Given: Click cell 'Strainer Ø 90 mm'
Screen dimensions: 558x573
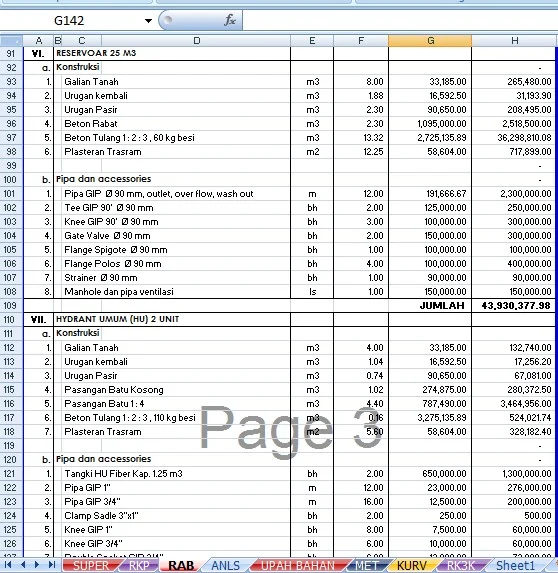Looking at the screenshot, I should pos(100,278).
